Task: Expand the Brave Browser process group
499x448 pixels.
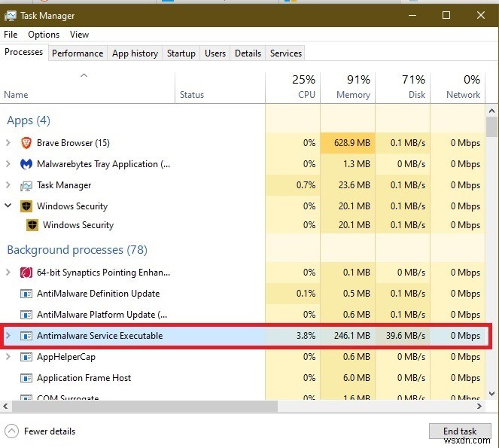Action: point(8,143)
